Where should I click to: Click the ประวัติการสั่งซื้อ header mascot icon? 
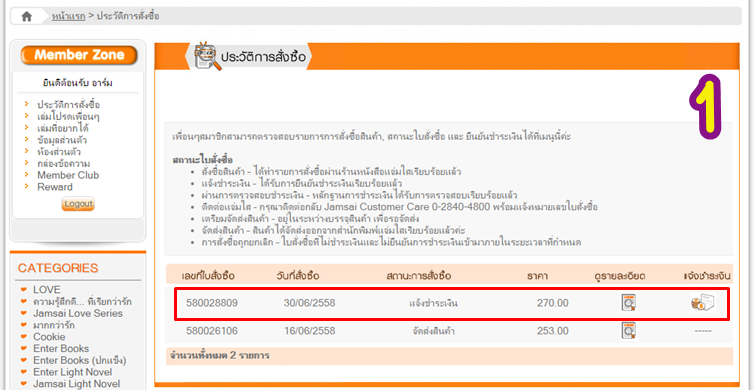pyautogui.click(x=207, y=56)
